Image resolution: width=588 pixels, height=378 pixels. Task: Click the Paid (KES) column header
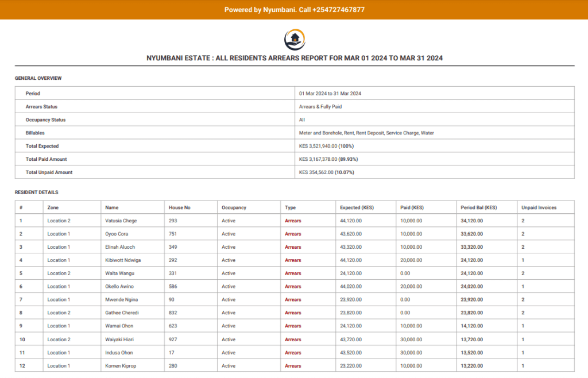(412, 207)
